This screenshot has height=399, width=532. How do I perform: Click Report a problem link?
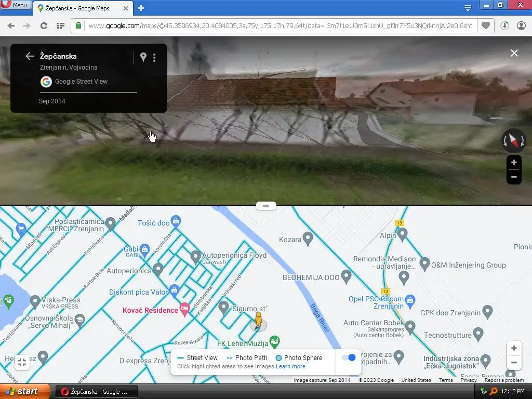click(x=504, y=380)
